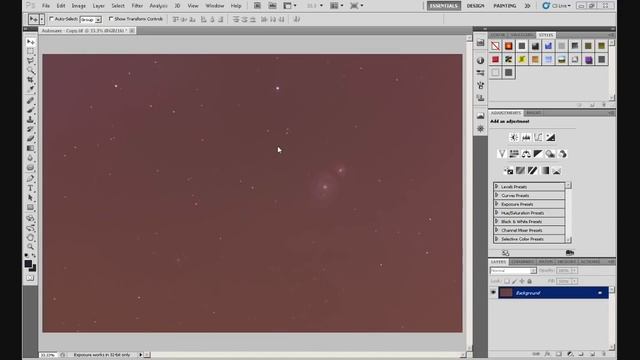Select the History Brush tool

tap(31, 129)
